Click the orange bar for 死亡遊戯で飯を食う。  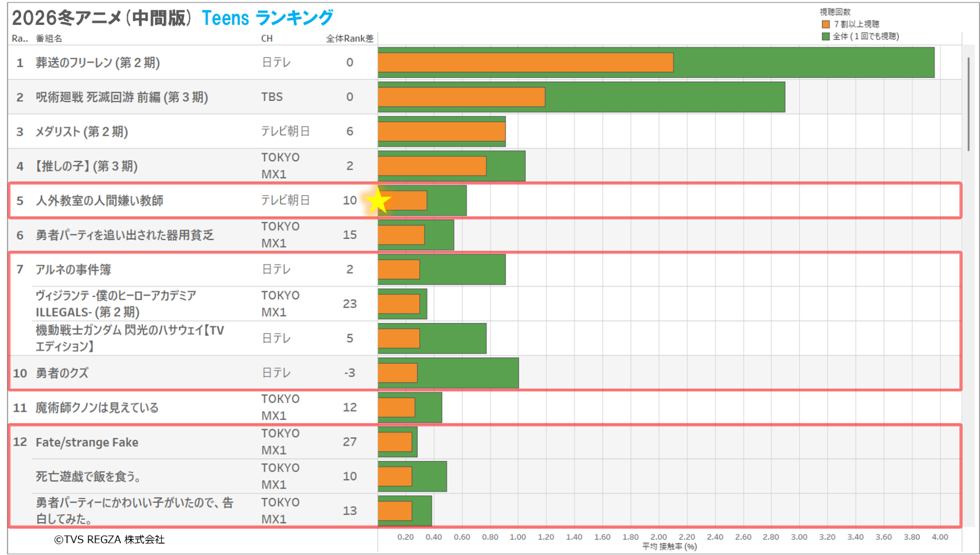[x=395, y=477]
